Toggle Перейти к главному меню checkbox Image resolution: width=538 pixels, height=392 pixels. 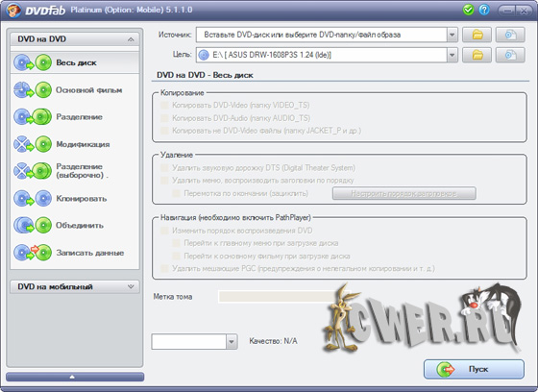coord(177,243)
